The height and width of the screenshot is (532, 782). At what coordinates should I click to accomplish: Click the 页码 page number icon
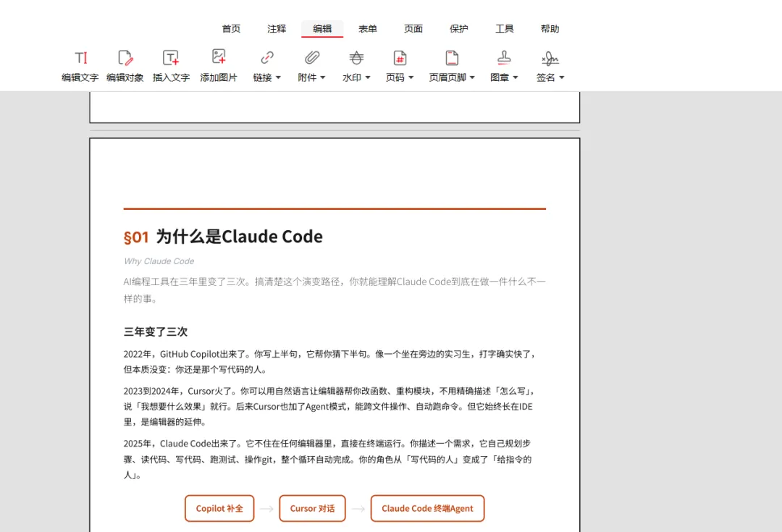(x=400, y=58)
